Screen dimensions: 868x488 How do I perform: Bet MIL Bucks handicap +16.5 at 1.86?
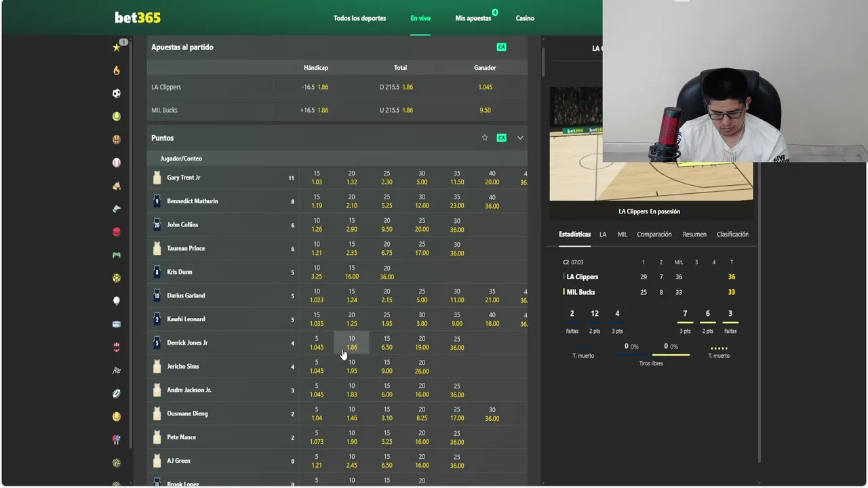315,110
